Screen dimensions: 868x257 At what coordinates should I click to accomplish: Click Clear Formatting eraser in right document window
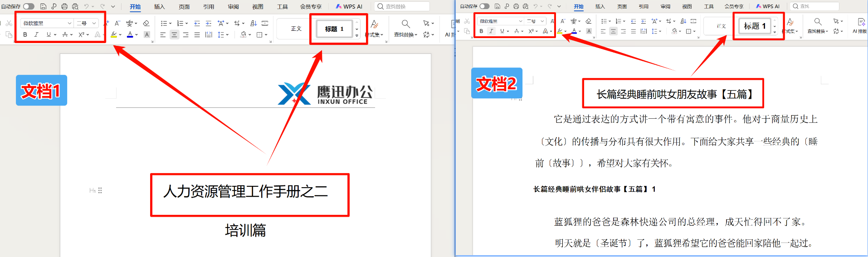(x=588, y=21)
